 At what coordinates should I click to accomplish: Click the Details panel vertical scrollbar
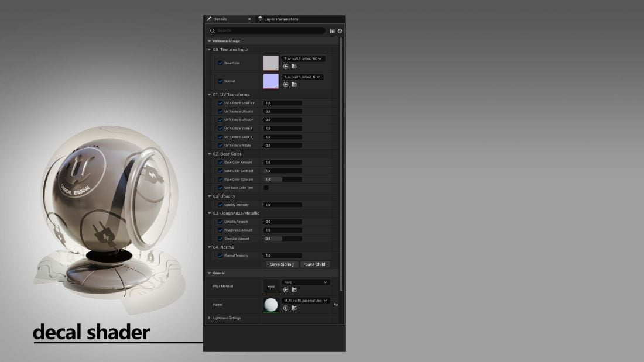coord(341,164)
